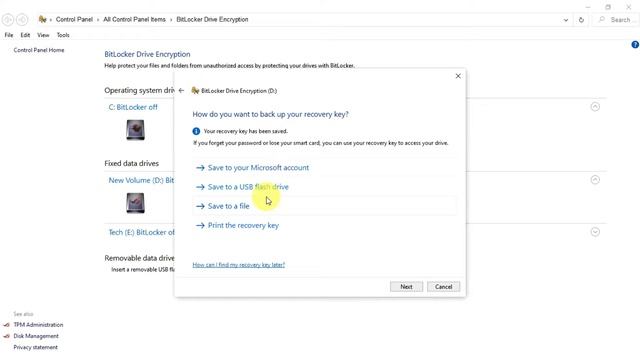Choose Save to your Microsoft account
640x360 pixels.
tap(258, 168)
